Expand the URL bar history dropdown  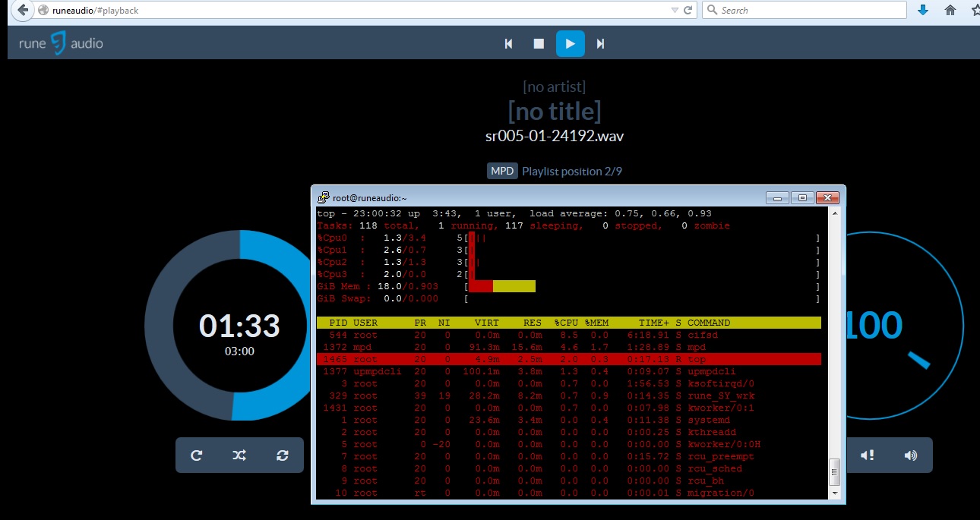pyautogui.click(x=675, y=11)
